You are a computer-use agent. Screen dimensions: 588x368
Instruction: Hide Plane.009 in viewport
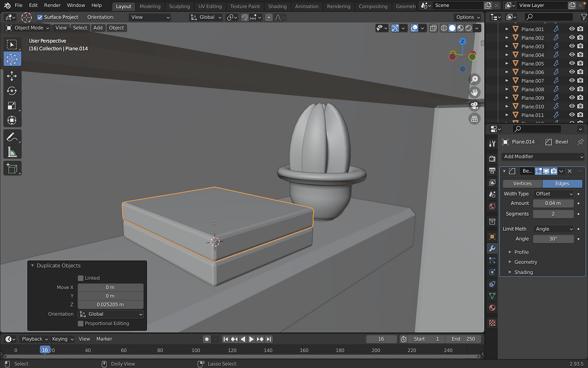coord(572,98)
